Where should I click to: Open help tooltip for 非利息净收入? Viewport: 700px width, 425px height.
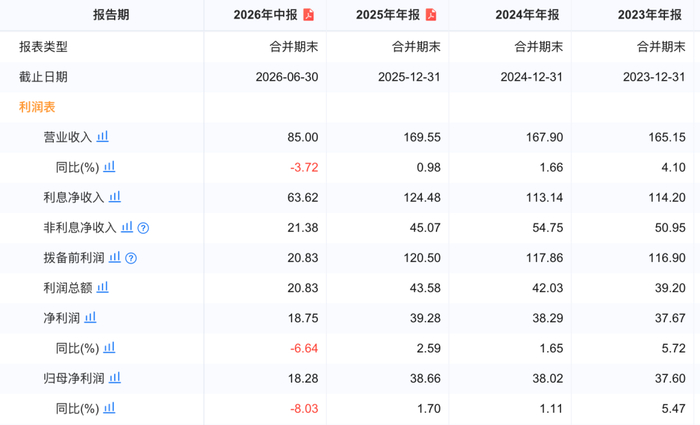click(x=143, y=228)
